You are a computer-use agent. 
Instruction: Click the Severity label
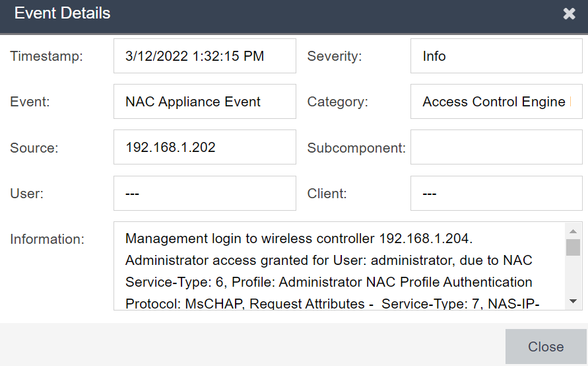point(335,56)
